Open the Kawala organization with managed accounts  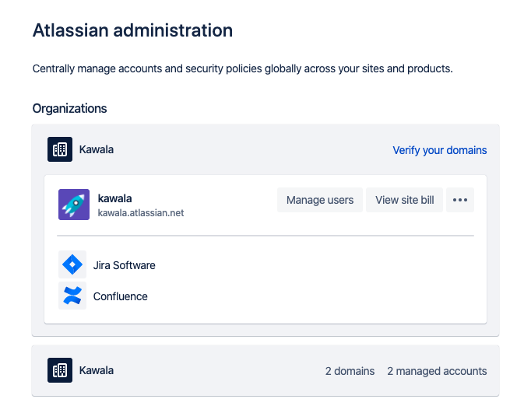pyautogui.click(x=97, y=370)
